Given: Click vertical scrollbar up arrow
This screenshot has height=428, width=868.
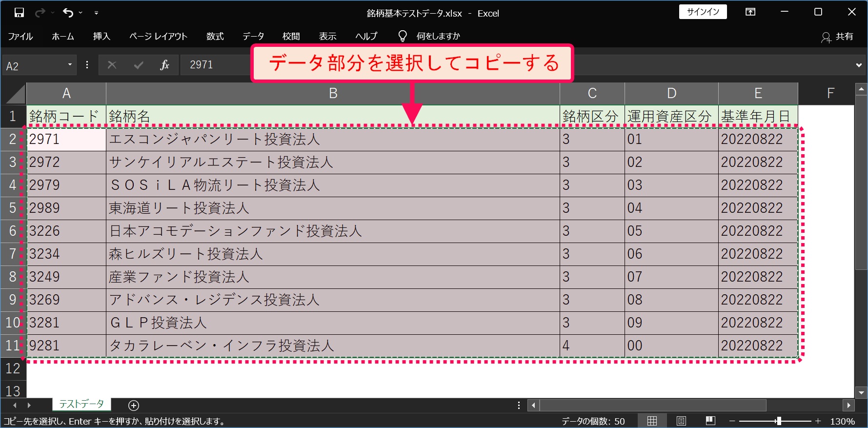Looking at the screenshot, I should [861, 89].
